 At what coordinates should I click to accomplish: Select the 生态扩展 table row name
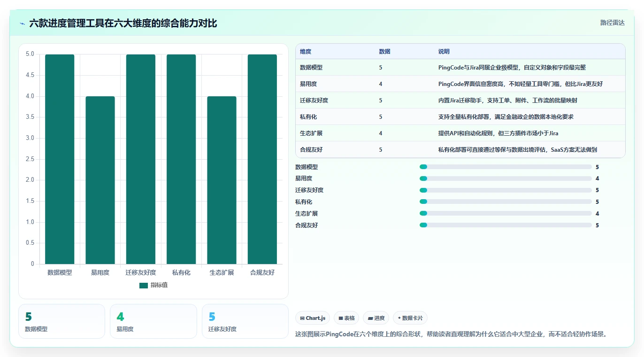pos(311,133)
